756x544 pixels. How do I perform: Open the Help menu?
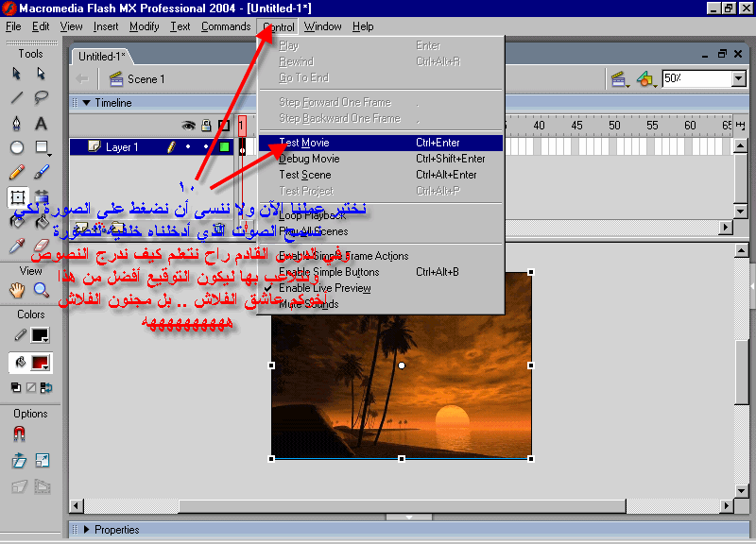[363, 26]
